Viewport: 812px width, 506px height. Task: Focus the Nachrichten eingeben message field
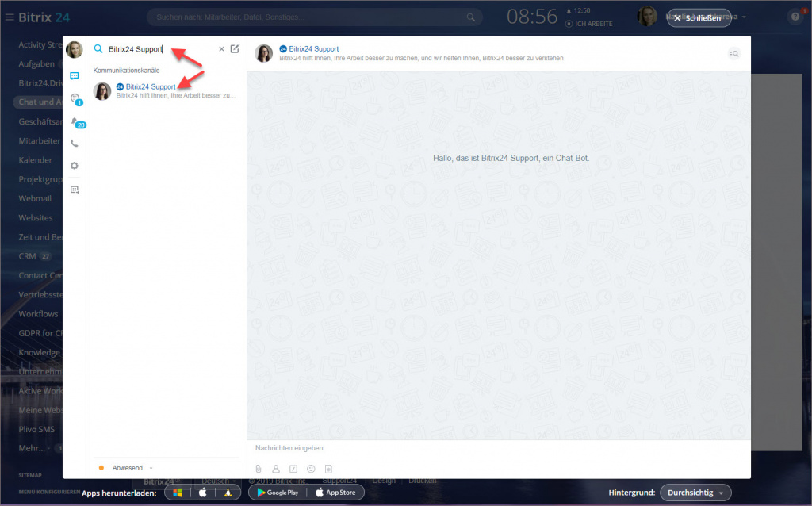coord(498,448)
